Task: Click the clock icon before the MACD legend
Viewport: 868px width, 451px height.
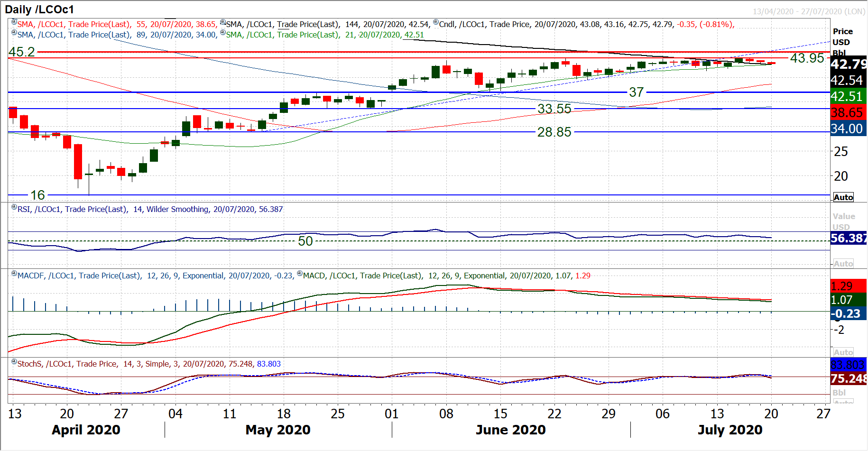Action: [300, 273]
